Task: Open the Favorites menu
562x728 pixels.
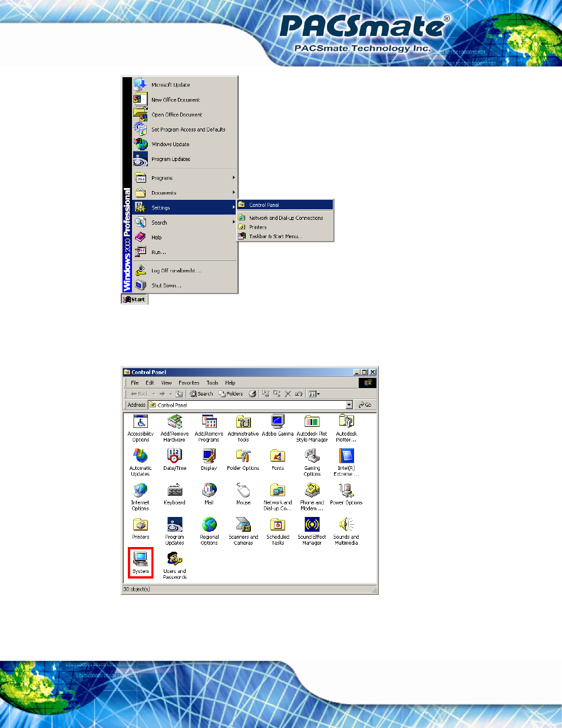Action: pyautogui.click(x=189, y=383)
